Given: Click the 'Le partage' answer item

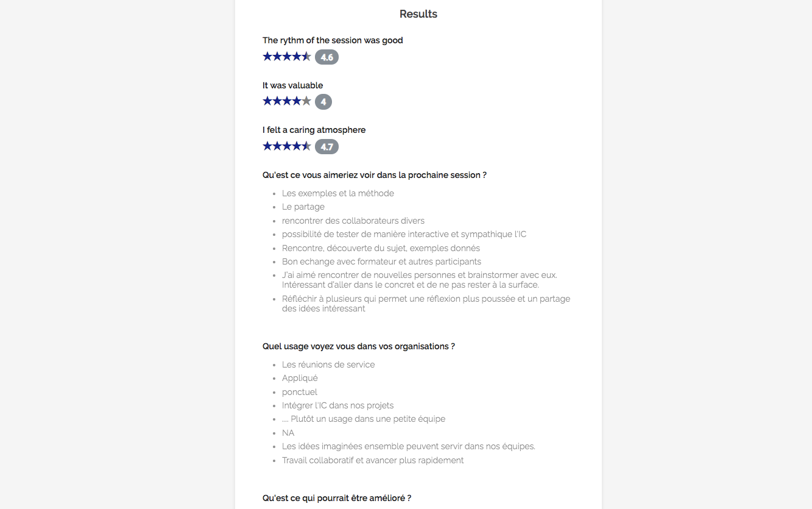Looking at the screenshot, I should click(x=303, y=207).
